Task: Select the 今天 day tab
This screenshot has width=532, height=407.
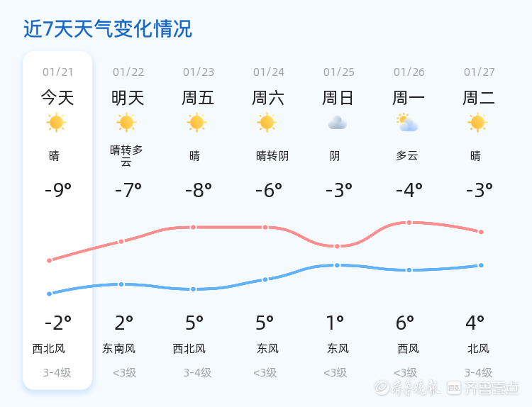Action: [57, 98]
